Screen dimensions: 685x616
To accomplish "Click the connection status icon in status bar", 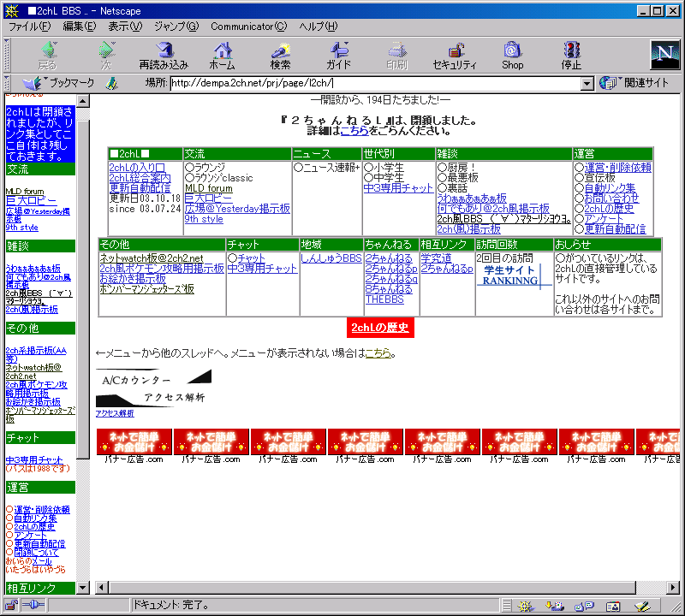I will (x=33, y=605).
